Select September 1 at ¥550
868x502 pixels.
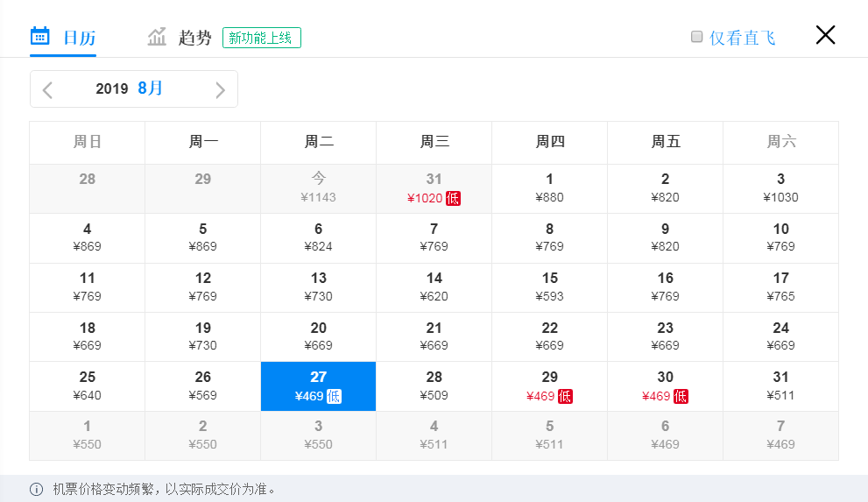tap(87, 435)
